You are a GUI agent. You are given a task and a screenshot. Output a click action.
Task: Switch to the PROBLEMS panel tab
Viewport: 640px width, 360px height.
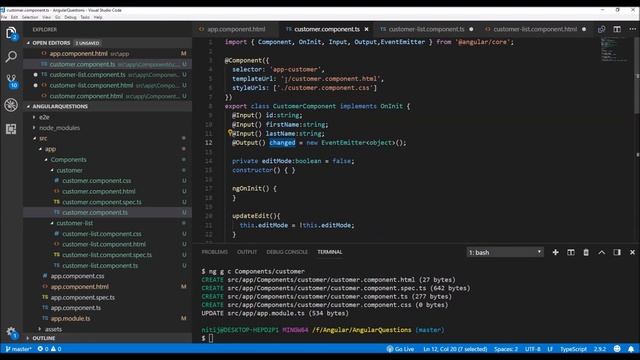[x=215, y=252]
